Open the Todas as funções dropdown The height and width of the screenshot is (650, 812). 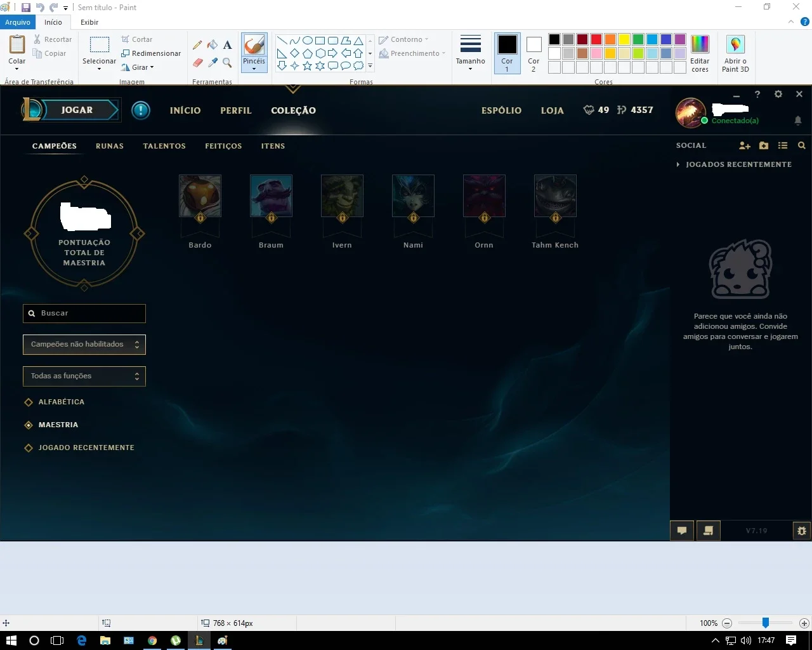84,376
